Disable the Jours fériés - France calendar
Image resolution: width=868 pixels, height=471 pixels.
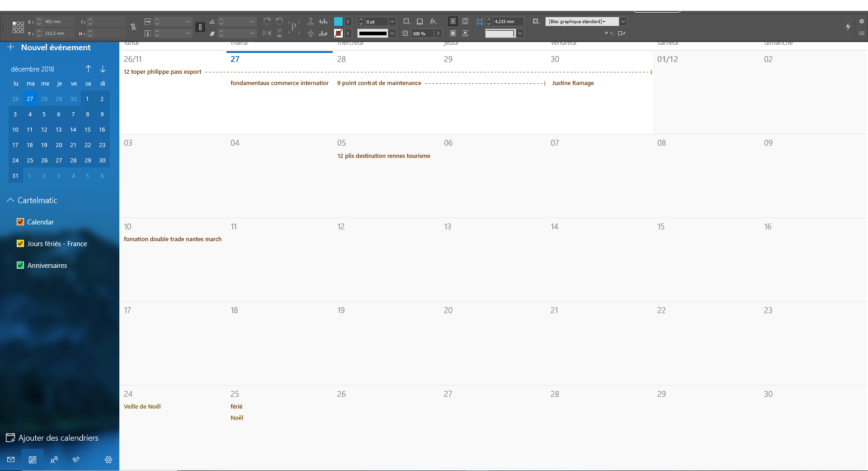pyautogui.click(x=20, y=243)
